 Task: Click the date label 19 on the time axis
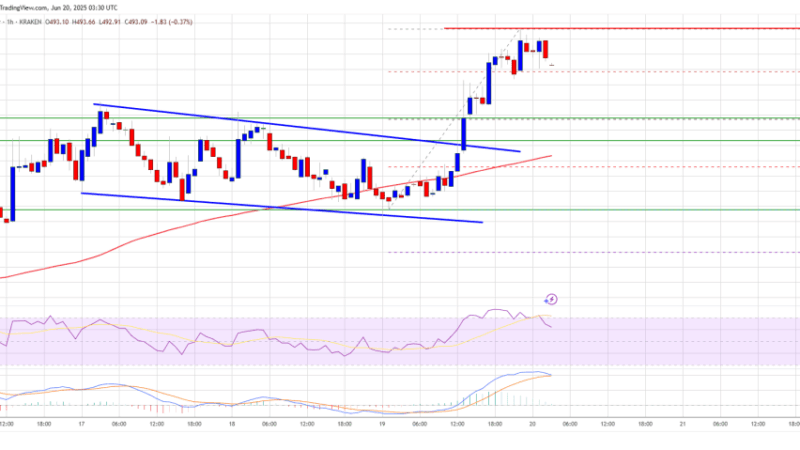[382, 424]
